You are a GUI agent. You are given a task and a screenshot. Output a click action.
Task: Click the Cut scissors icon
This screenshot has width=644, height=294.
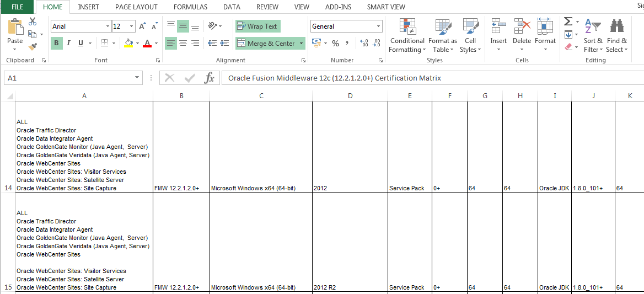pos(33,22)
